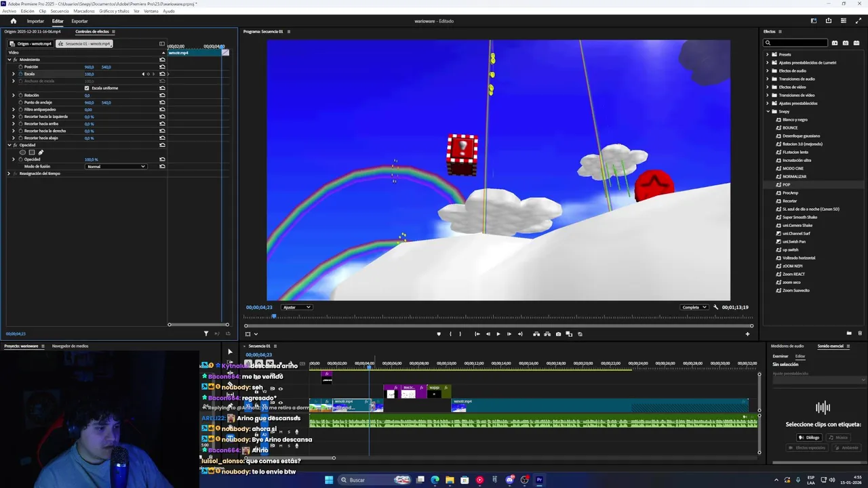This screenshot has width=868, height=488.
Task: Reset the Posición parameter
Action: click(x=162, y=67)
